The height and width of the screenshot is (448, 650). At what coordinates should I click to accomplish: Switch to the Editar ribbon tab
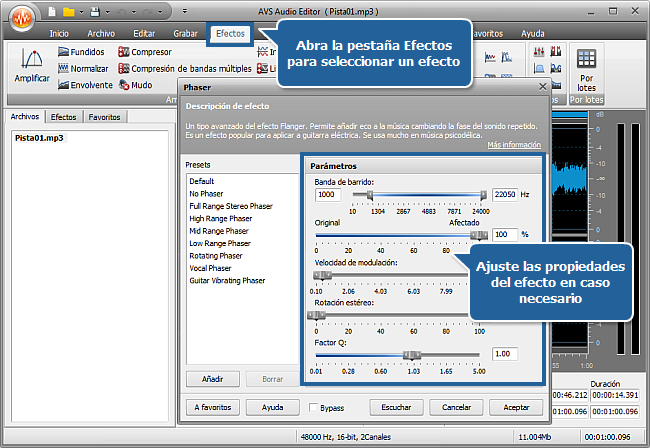pos(144,34)
